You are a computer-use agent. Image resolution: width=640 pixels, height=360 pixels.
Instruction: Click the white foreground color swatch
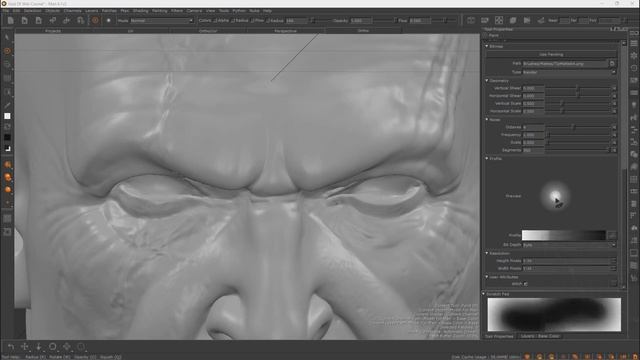(x=7, y=116)
